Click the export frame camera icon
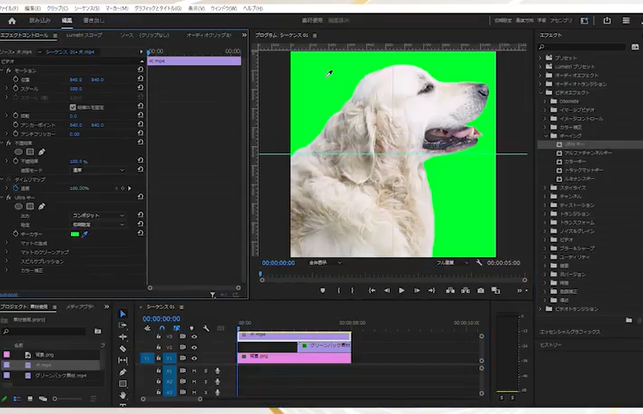The image size is (643, 414). click(x=481, y=290)
